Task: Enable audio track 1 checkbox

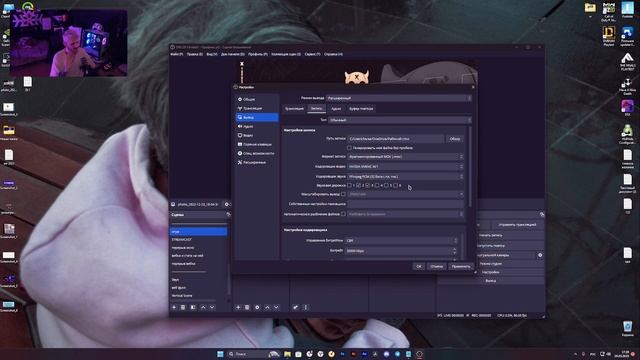Action: (x=349, y=185)
